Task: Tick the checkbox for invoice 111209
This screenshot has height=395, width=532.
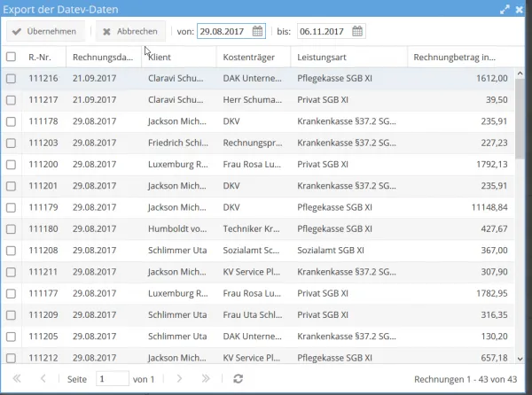Action: tap(11, 315)
